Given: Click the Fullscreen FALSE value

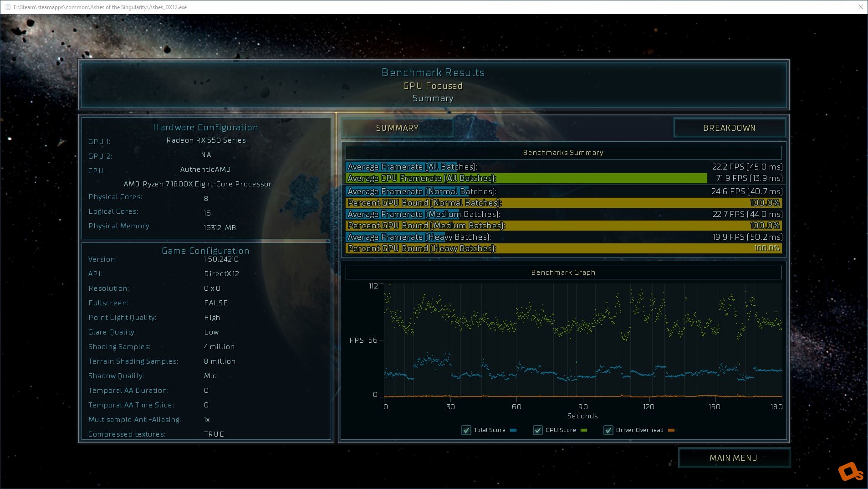Looking at the screenshot, I should point(216,303).
